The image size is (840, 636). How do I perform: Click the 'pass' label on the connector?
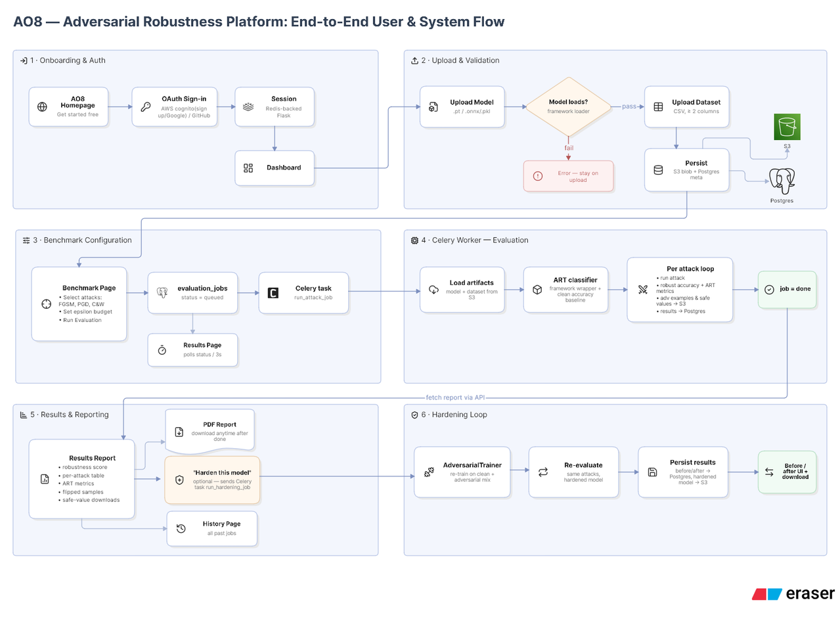coord(629,106)
